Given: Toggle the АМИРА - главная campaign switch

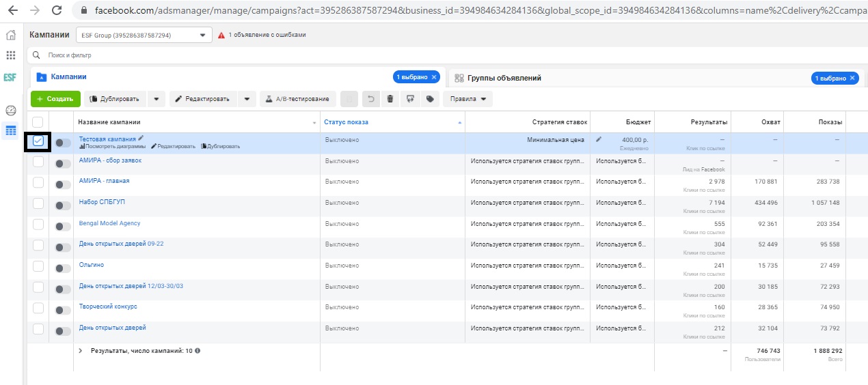Looking at the screenshot, I should (x=63, y=184).
